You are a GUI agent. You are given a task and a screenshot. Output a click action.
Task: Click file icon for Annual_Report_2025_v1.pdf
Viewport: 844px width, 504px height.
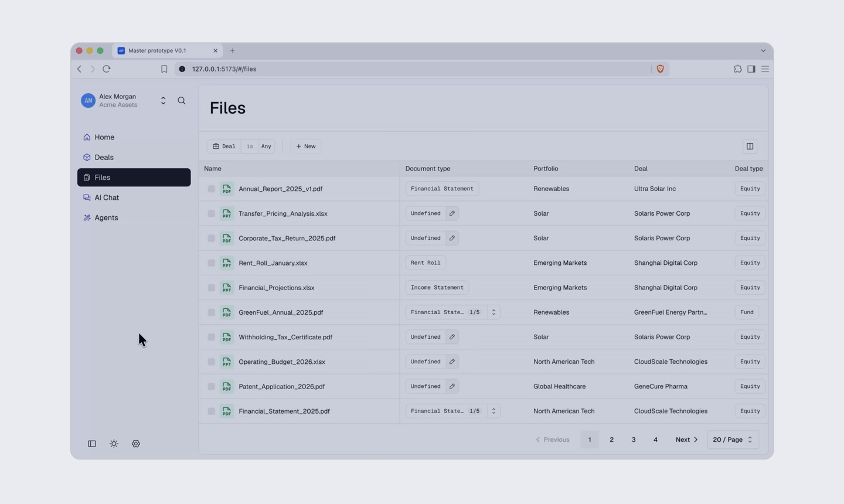(x=226, y=189)
